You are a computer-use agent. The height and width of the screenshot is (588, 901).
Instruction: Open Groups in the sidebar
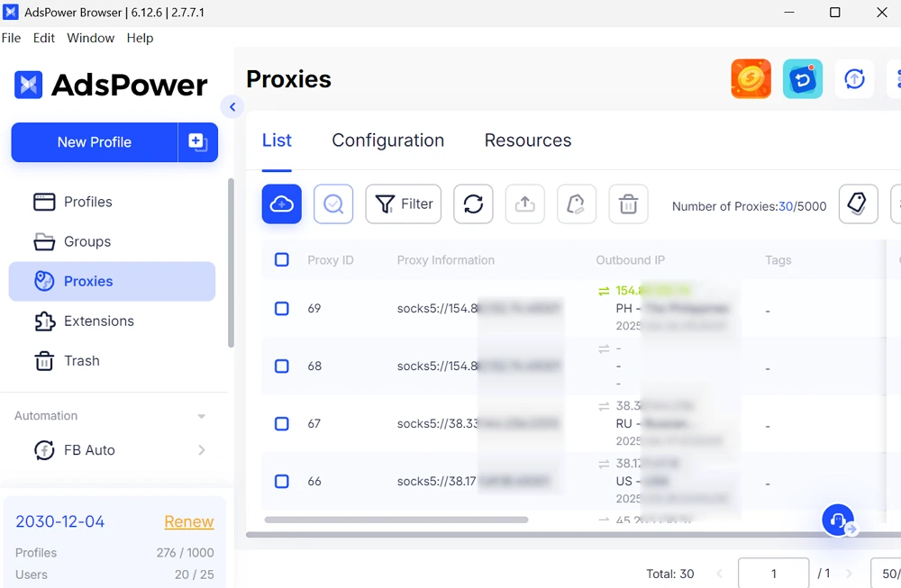(112, 241)
